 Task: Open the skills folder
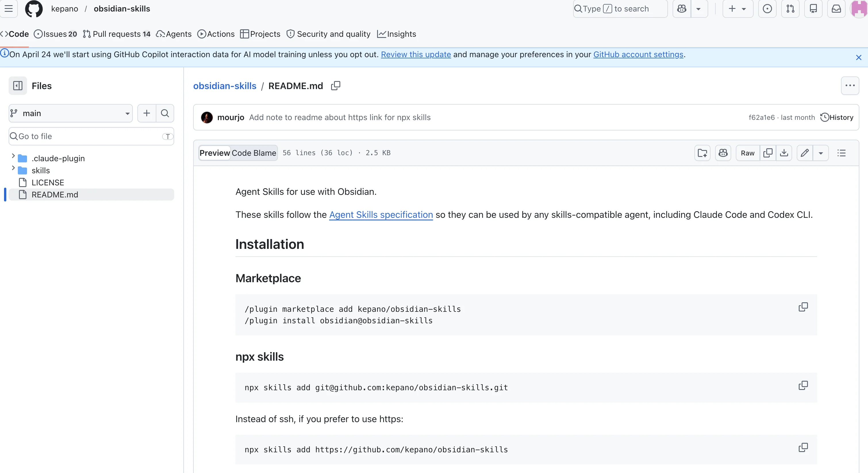(x=41, y=171)
